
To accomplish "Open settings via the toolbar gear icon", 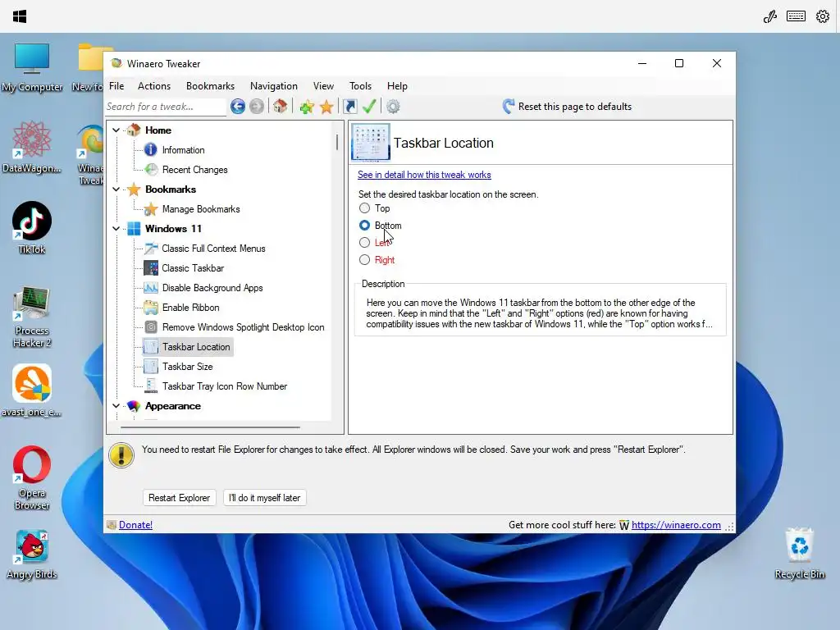I will 393,107.
